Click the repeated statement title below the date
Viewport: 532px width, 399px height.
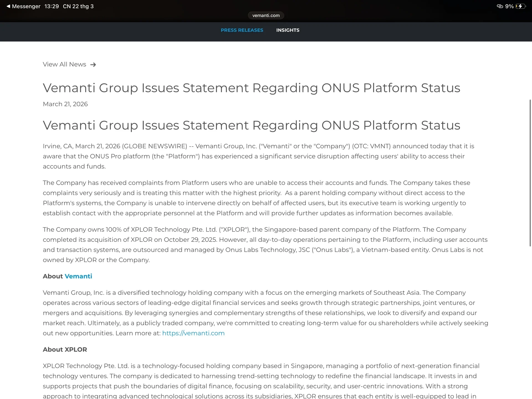pos(252,125)
